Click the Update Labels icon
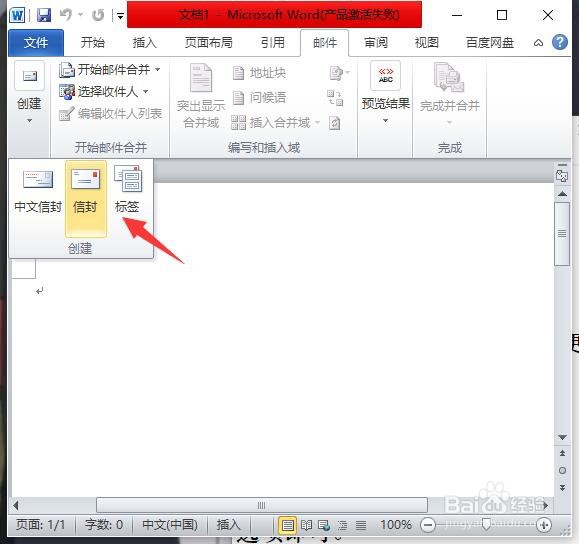 tap(335, 123)
